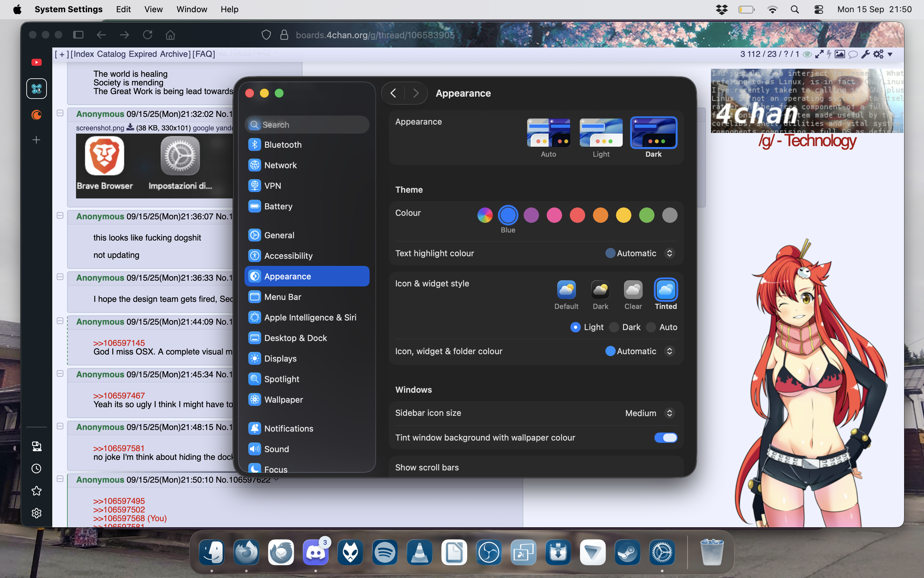Screen dimensions: 924x578
Task: Open browser history clock icon
Action: point(37,469)
